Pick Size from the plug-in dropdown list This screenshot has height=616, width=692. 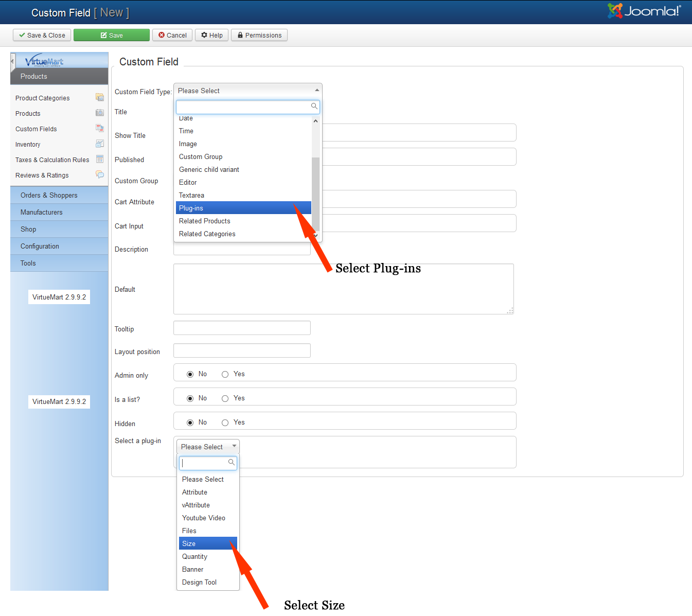pos(207,543)
